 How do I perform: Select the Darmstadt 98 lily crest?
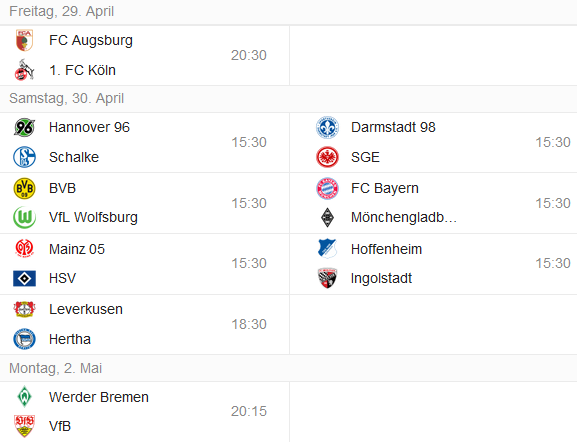327,127
